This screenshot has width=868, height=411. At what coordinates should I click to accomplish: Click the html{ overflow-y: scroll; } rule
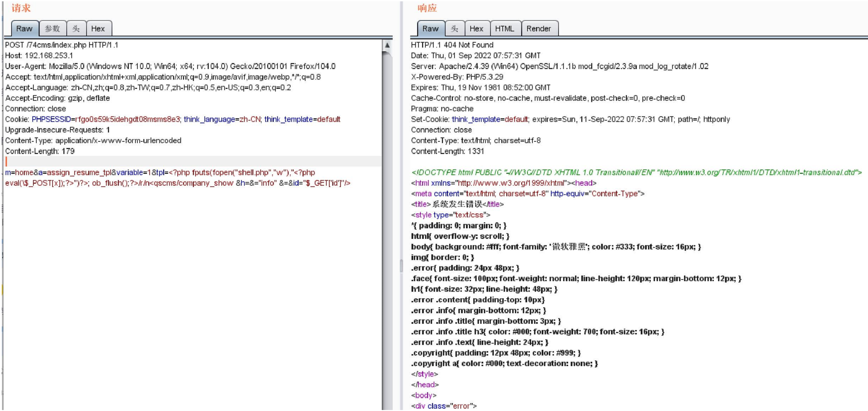[460, 236]
